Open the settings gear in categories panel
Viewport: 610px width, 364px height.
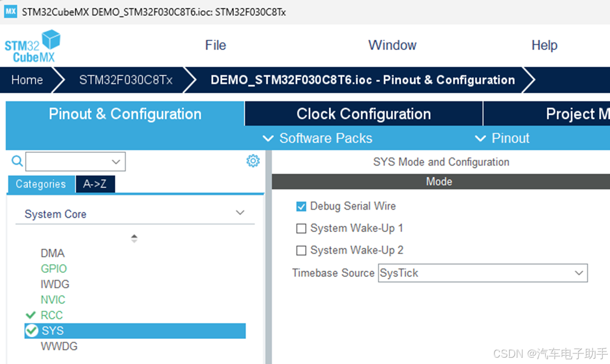[x=253, y=161]
